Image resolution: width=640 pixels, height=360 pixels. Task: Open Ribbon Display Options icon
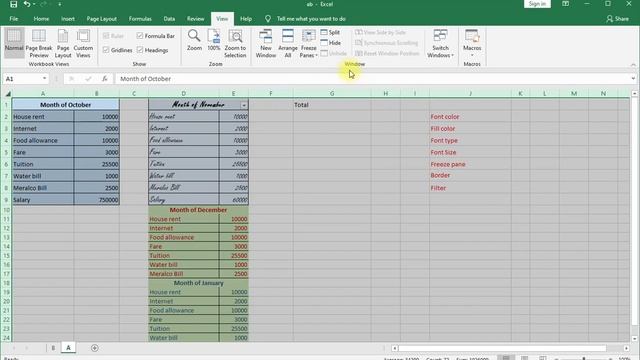tap(565, 4)
